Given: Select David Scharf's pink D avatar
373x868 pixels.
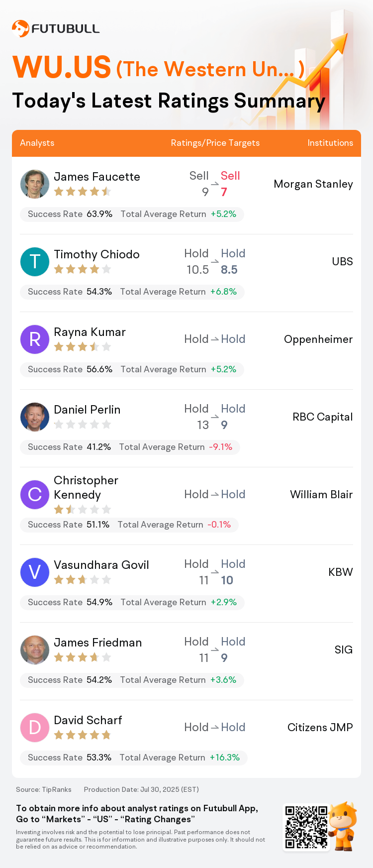Looking at the screenshot, I should click(x=35, y=727).
